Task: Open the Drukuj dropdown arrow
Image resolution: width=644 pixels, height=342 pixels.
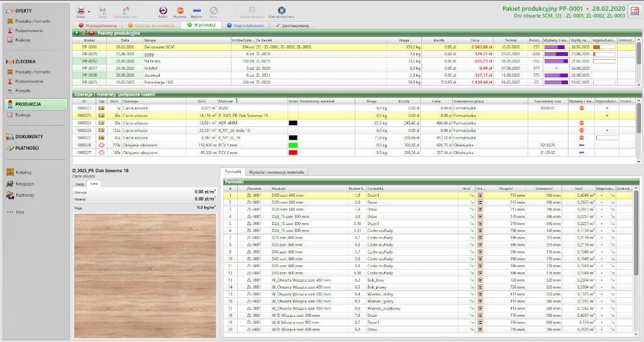Action: pos(89,12)
